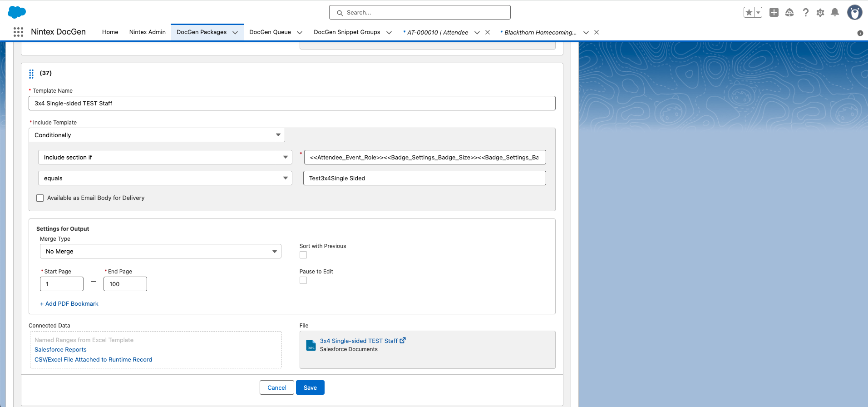
Task: Click the 'Settings for Output' heading
Action: pyautogui.click(x=63, y=229)
